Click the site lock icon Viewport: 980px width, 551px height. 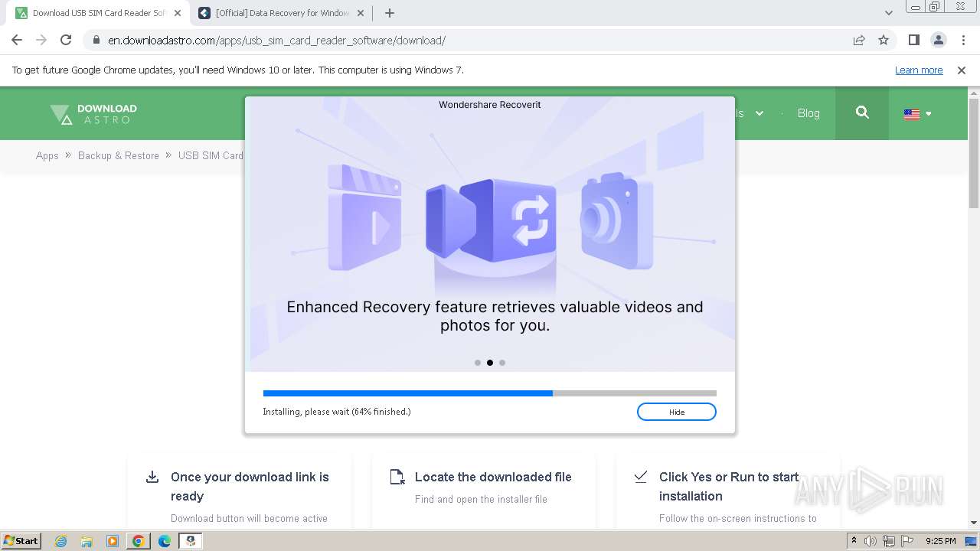point(96,41)
